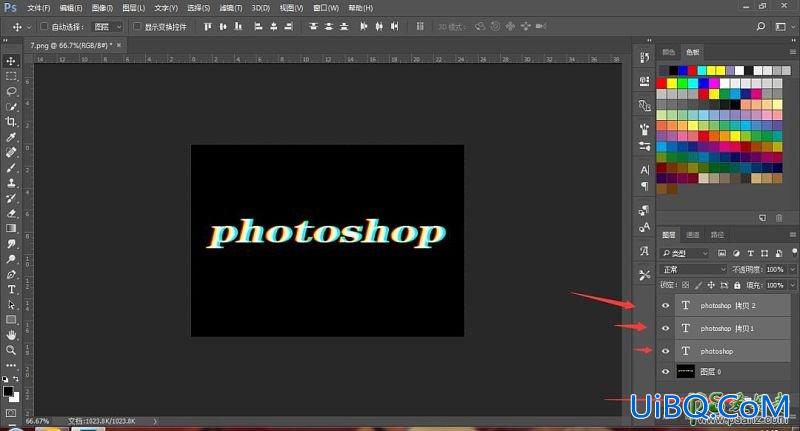Select the Zoom tool
The height and width of the screenshot is (431, 800).
point(11,350)
